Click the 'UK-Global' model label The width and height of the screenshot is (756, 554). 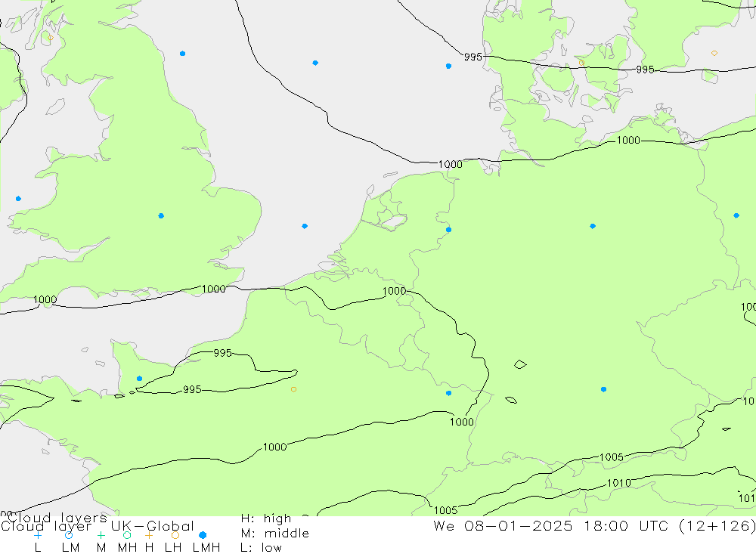point(153,526)
